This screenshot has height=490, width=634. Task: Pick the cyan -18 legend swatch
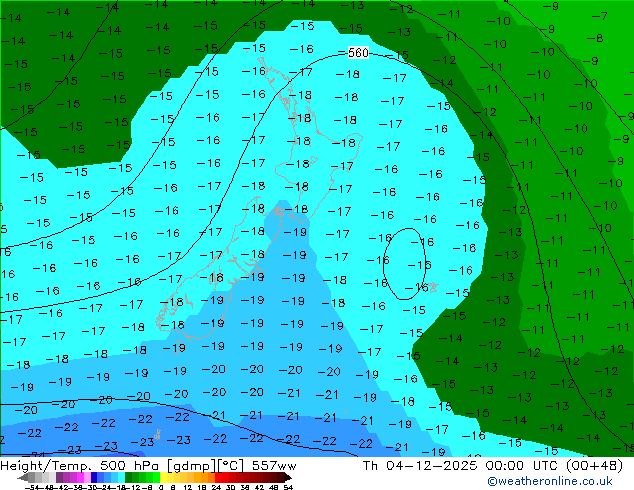tap(121, 477)
